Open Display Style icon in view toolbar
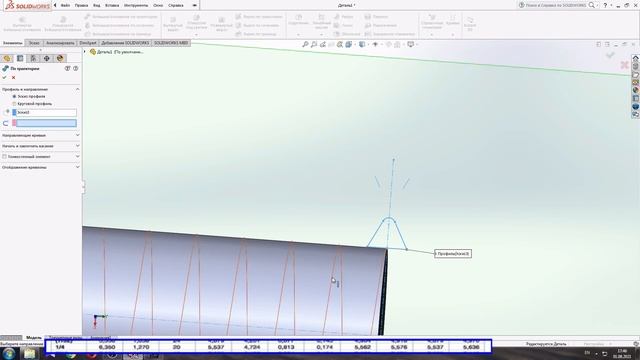Screen dimensions: 640x360 click(x=362, y=44)
